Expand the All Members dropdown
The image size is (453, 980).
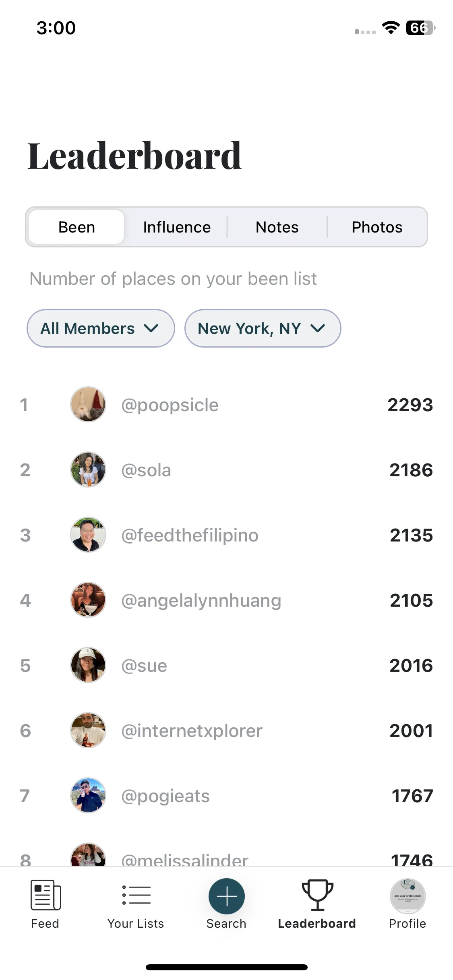click(x=101, y=328)
